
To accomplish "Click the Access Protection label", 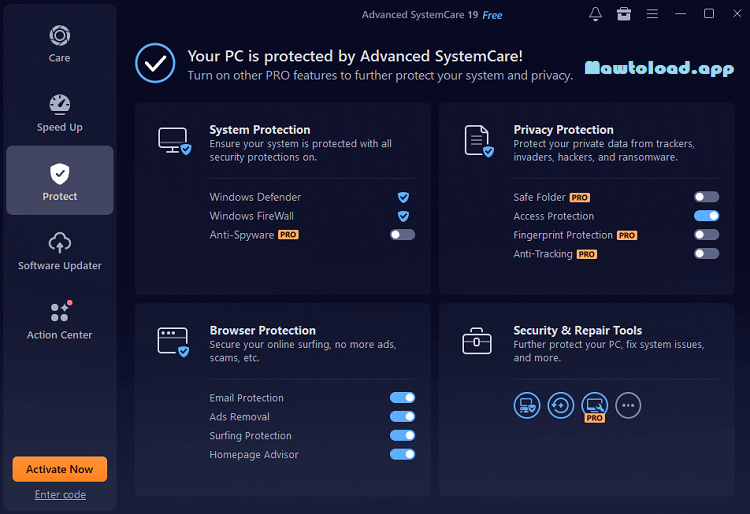I will tap(553, 216).
